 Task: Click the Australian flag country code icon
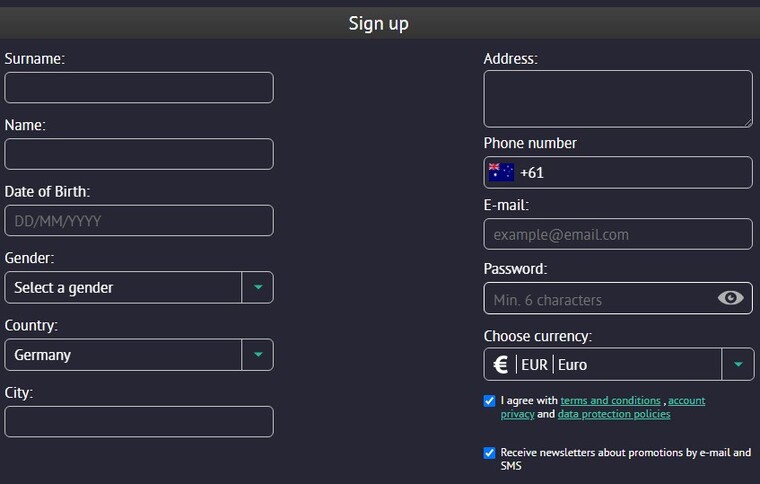tap(501, 172)
